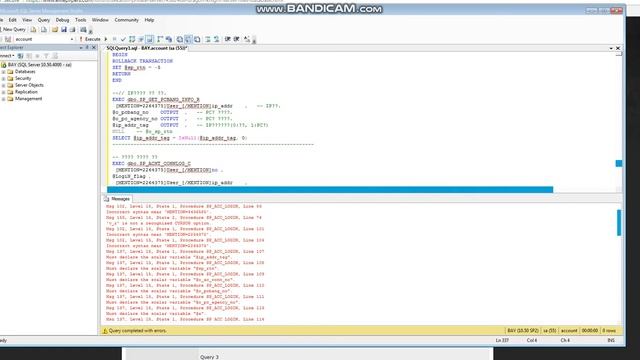Toggle Include Client Statistics
Screen dimensions: 640x360
169,39
